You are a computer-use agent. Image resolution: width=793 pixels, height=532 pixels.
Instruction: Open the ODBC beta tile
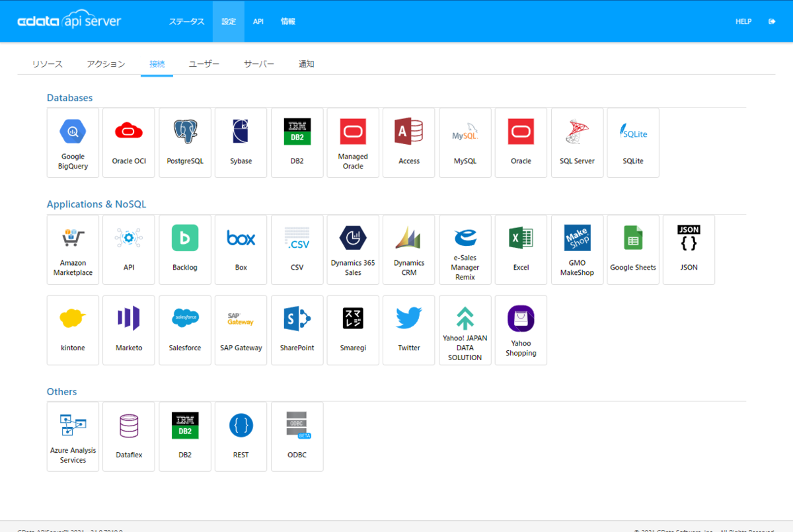(297, 437)
